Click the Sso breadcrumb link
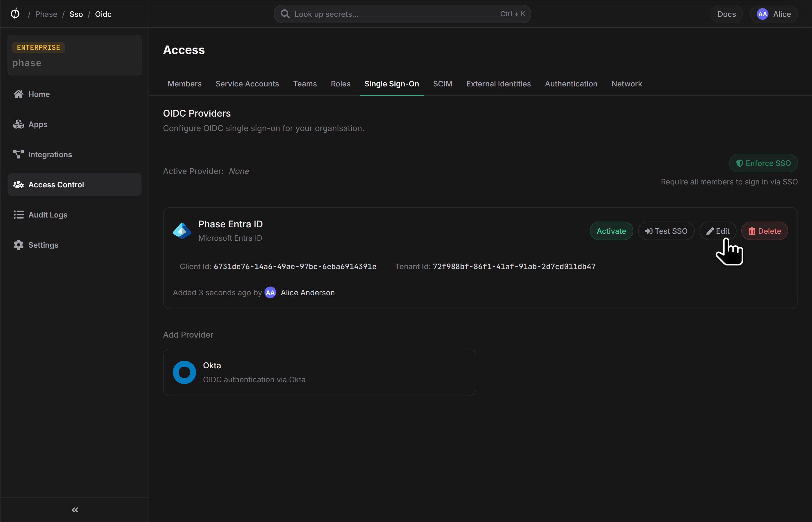 [76, 14]
